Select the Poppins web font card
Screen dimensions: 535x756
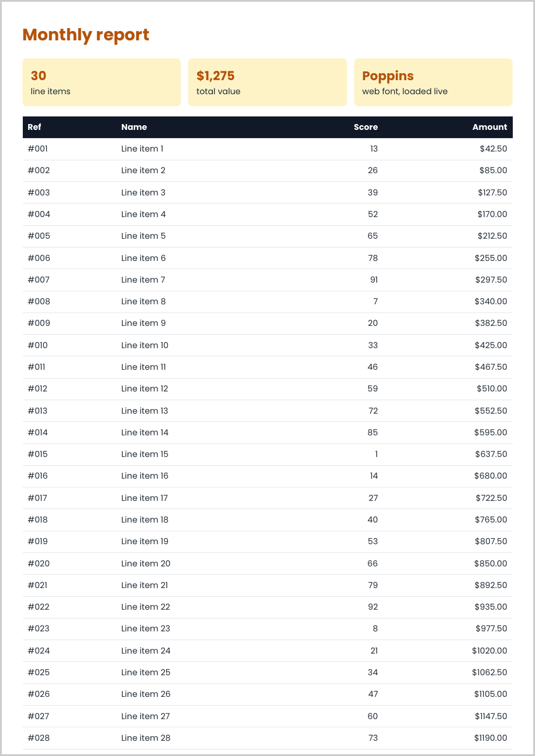(x=433, y=83)
